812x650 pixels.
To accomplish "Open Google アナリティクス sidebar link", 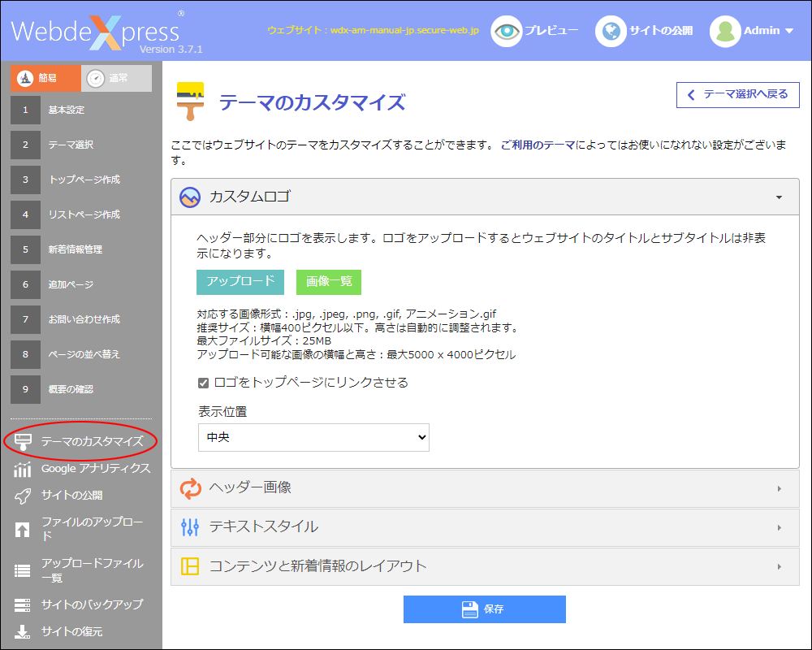I will (x=96, y=469).
